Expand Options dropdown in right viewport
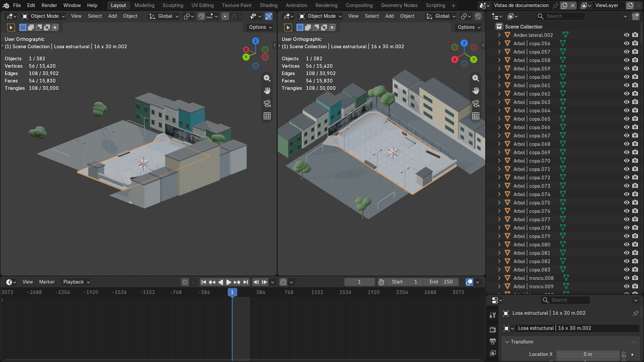Viewport: 644px width, 362px height. (469, 27)
